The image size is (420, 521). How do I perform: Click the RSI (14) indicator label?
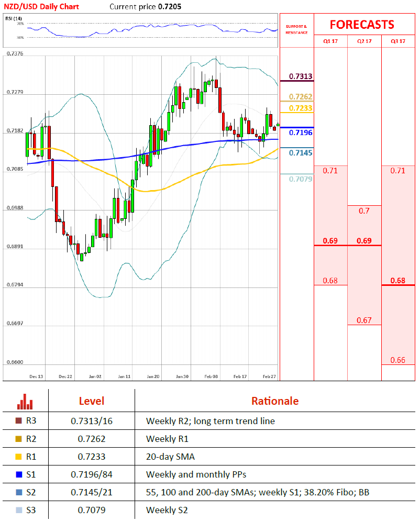click(x=13, y=18)
